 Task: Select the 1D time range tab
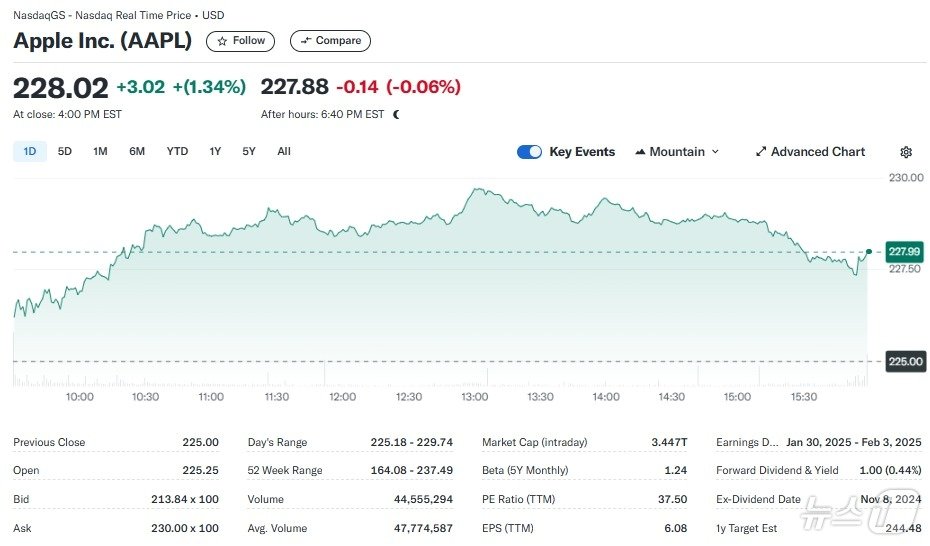[30, 152]
